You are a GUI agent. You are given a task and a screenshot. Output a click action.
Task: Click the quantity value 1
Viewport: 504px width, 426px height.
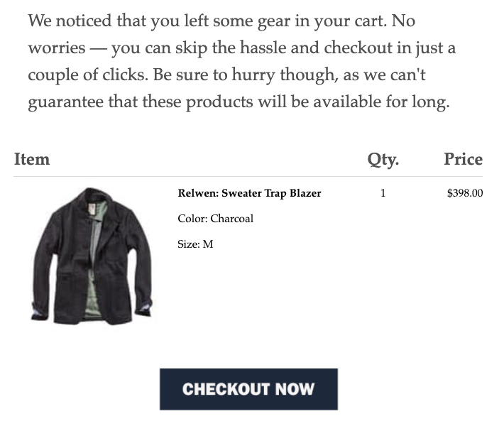[x=383, y=193]
